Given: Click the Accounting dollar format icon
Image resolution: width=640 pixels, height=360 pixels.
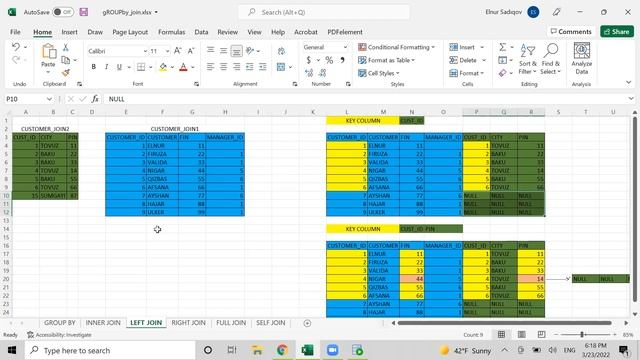Looking at the screenshot, I should [309, 60].
